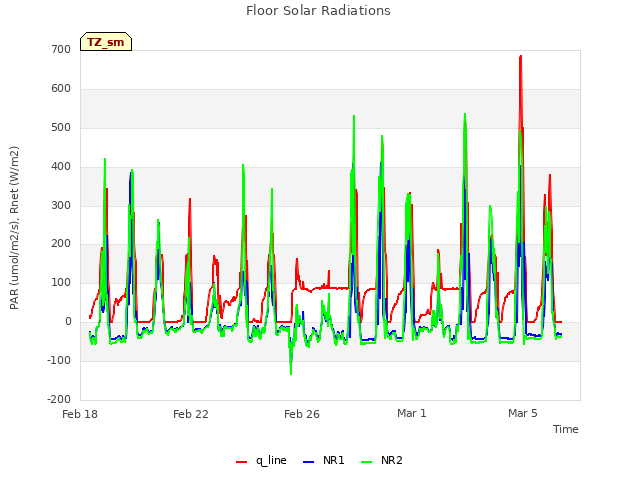Click the -100 y-axis tick label

pyautogui.click(x=59, y=360)
